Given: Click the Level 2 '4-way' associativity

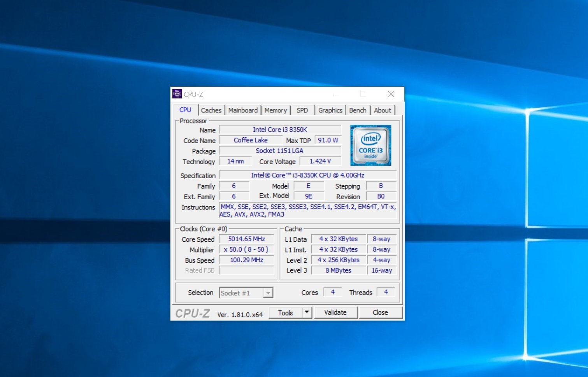Looking at the screenshot, I should click(x=381, y=260).
